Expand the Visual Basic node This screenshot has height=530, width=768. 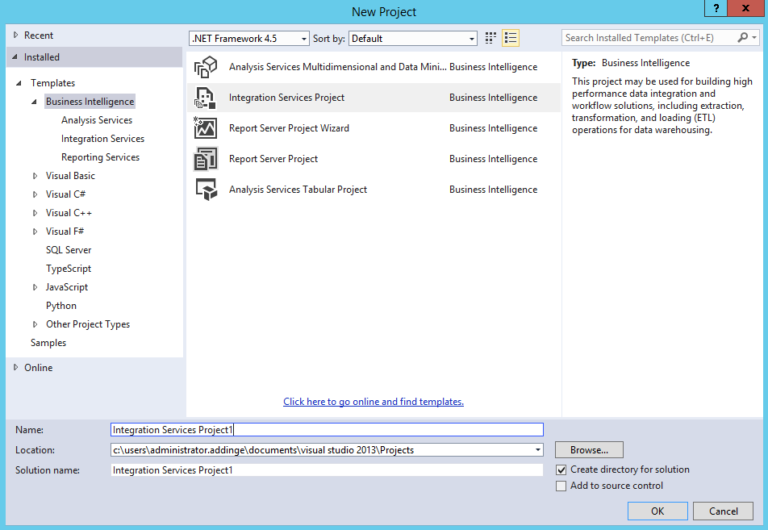(x=35, y=176)
